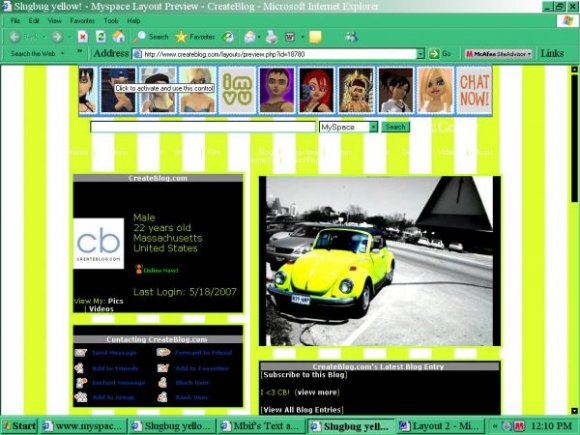The width and height of the screenshot is (580, 435).
Task: Open the Back button history dropdown
Action: coord(44,37)
